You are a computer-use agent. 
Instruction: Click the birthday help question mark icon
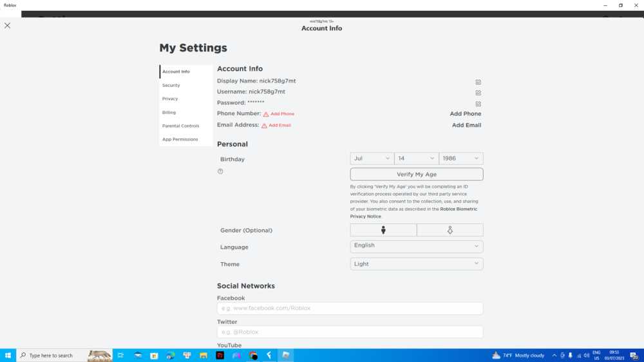[x=220, y=171]
